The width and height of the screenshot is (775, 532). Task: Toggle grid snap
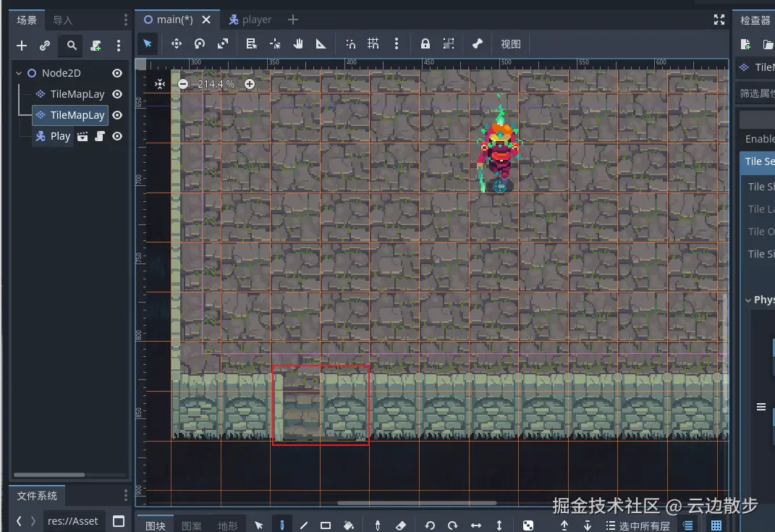(x=373, y=44)
